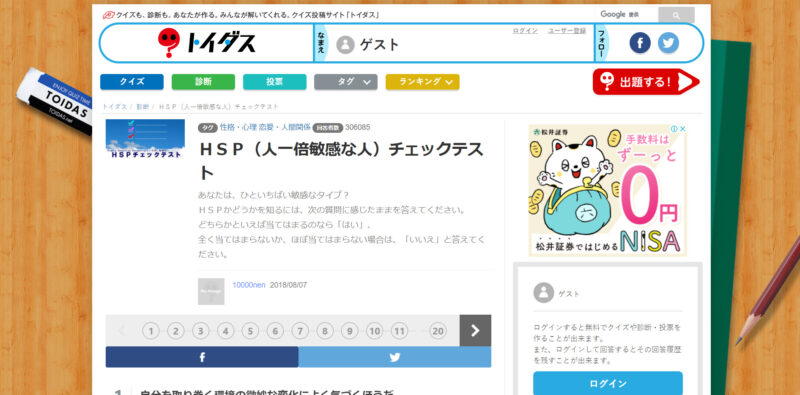Screen dimensions: 800x395
Task: Click the ゲスト name in header
Action: click(380, 45)
